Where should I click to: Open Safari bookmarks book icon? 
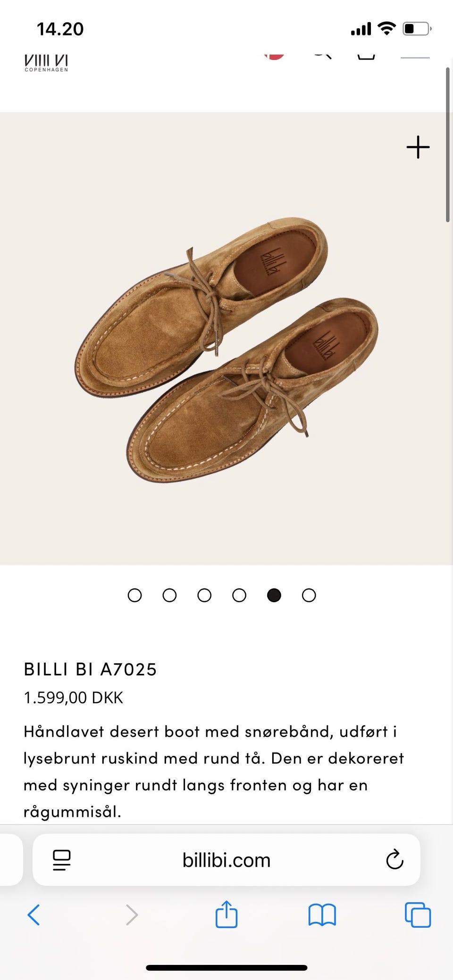click(322, 915)
